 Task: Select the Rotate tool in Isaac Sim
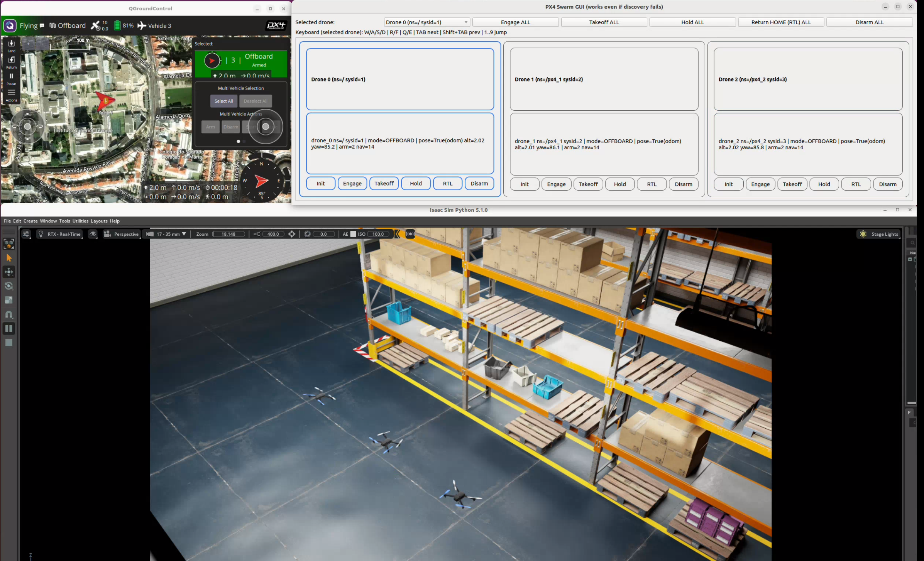coord(9,286)
